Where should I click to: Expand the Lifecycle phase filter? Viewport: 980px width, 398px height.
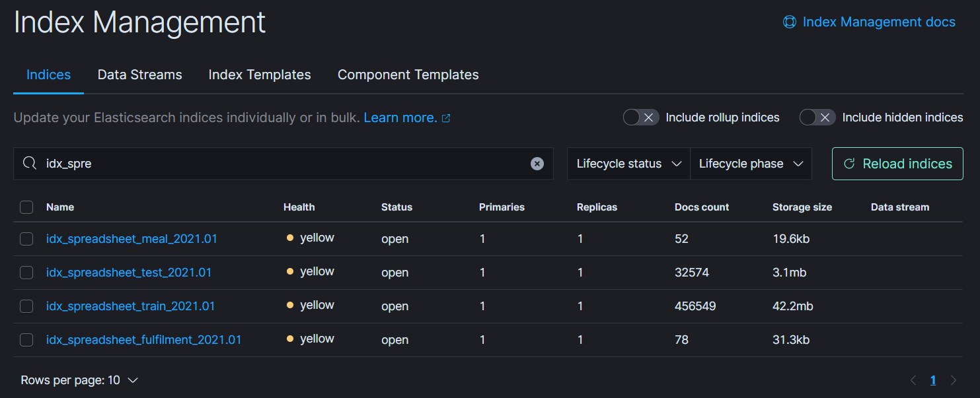751,164
